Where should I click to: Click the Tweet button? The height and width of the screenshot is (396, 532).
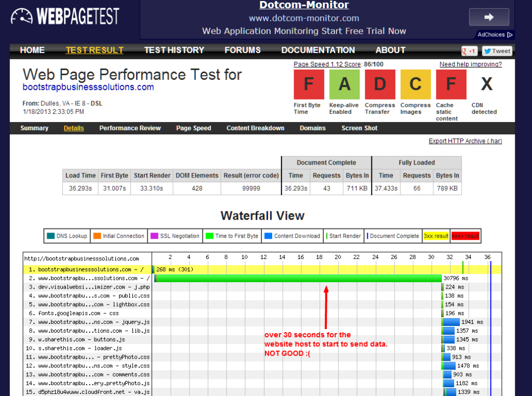coord(497,51)
